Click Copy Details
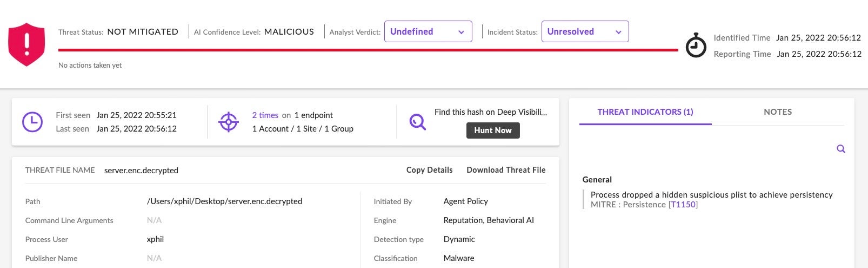Image resolution: width=868 pixels, height=268 pixels. pyautogui.click(x=429, y=170)
